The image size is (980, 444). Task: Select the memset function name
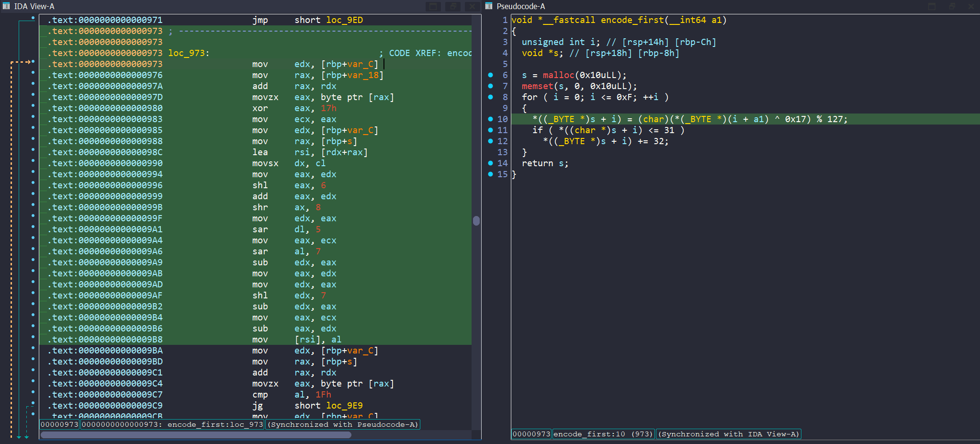(x=538, y=86)
